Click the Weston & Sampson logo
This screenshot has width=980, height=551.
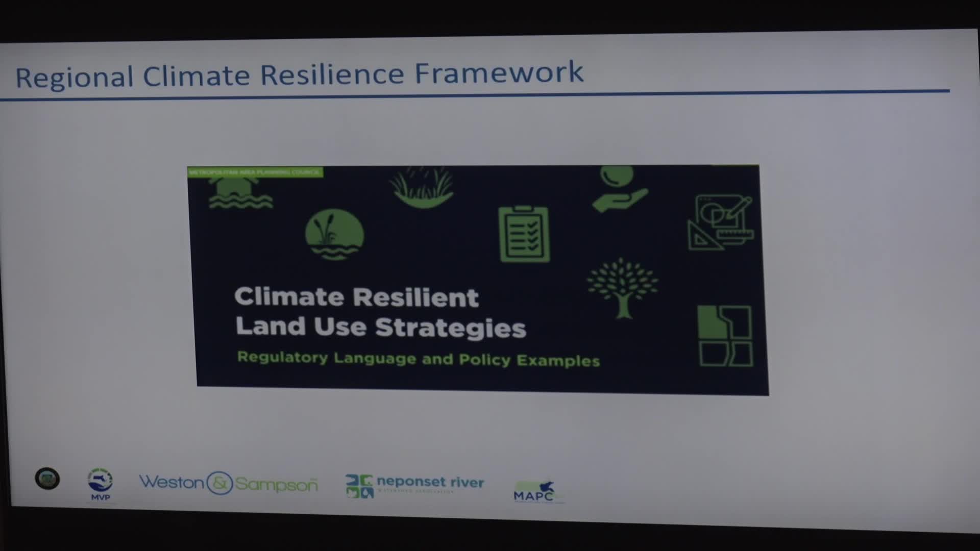point(229,483)
